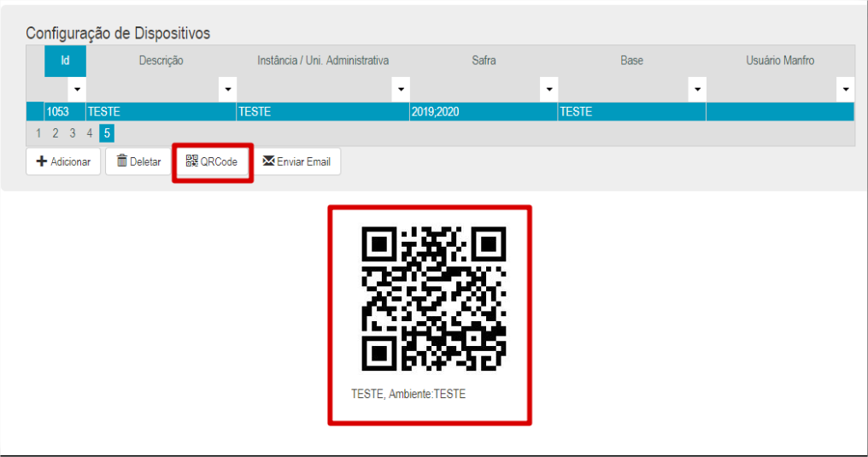Click the Safra cell 2019;2020

point(484,112)
